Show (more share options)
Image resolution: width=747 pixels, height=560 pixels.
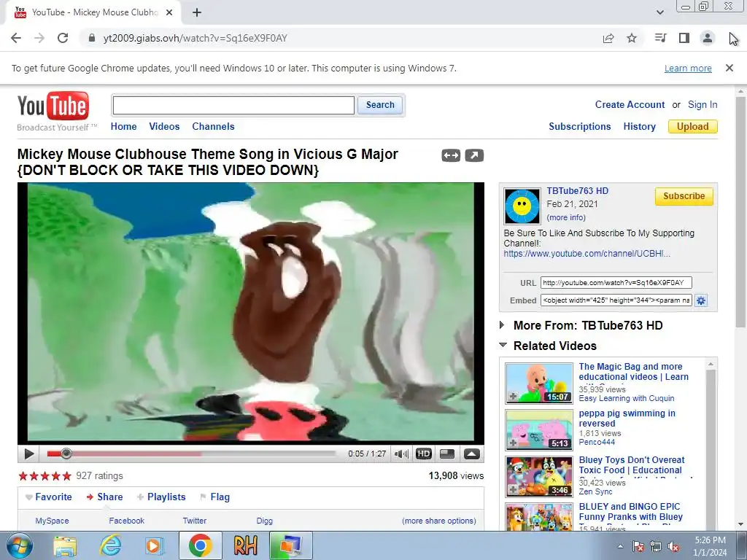[438, 521]
